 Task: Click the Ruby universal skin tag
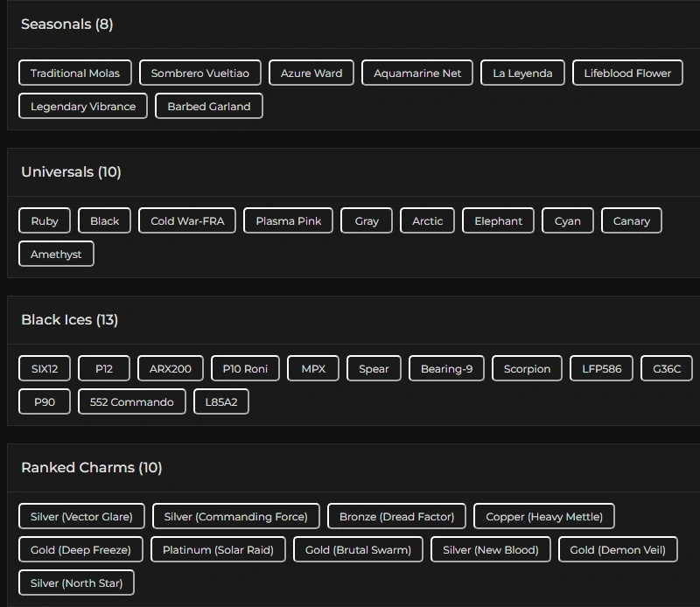click(x=45, y=220)
